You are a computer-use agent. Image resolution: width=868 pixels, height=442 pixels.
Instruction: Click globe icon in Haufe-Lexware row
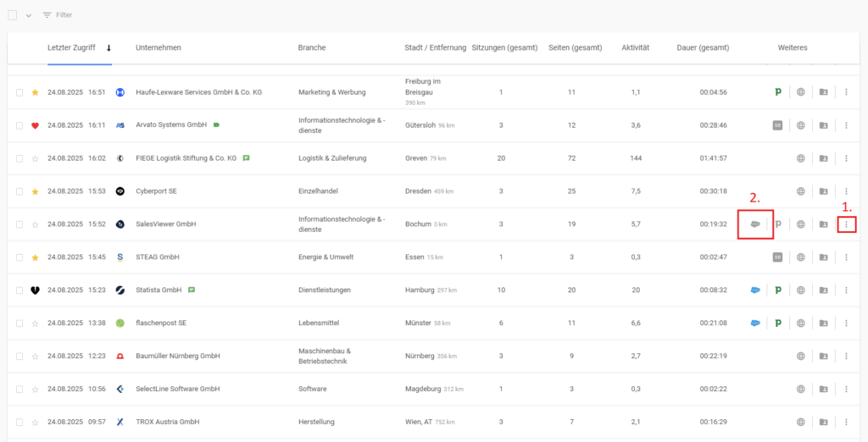coord(800,92)
